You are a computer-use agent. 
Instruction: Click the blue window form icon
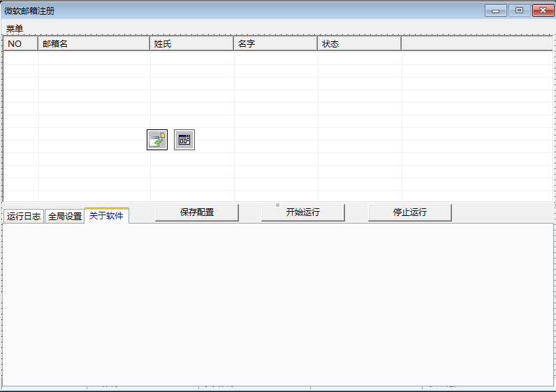tap(184, 140)
